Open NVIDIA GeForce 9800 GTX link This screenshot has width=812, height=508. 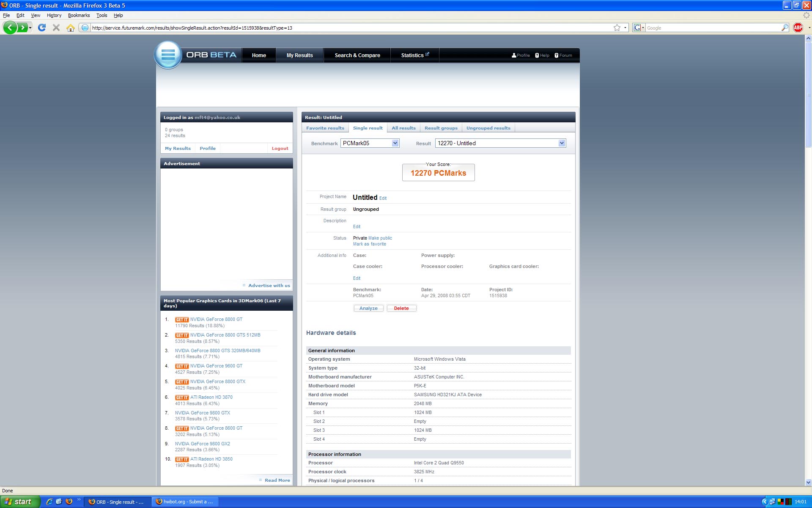(x=203, y=413)
